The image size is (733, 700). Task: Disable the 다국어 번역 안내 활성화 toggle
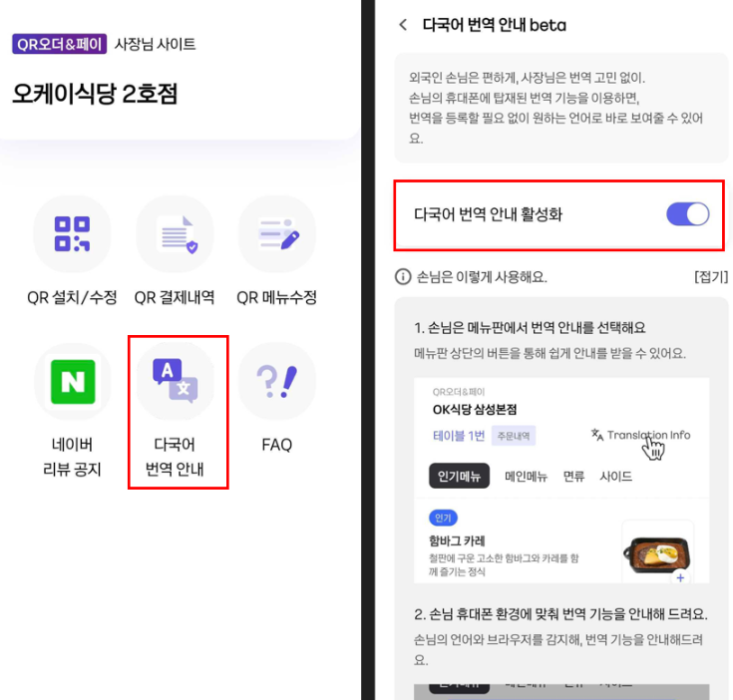tap(686, 214)
